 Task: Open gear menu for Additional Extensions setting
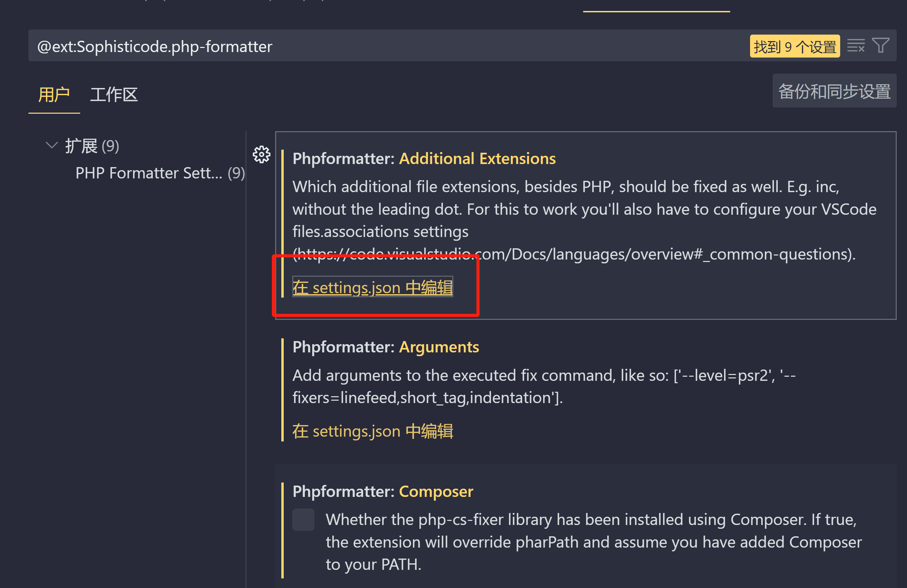261,154
